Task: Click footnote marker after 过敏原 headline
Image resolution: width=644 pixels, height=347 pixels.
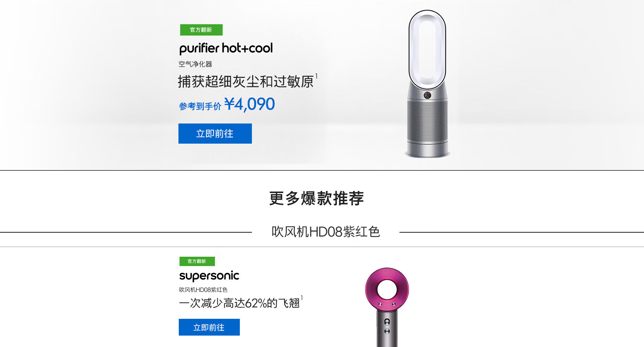Action: pos(316,76)
